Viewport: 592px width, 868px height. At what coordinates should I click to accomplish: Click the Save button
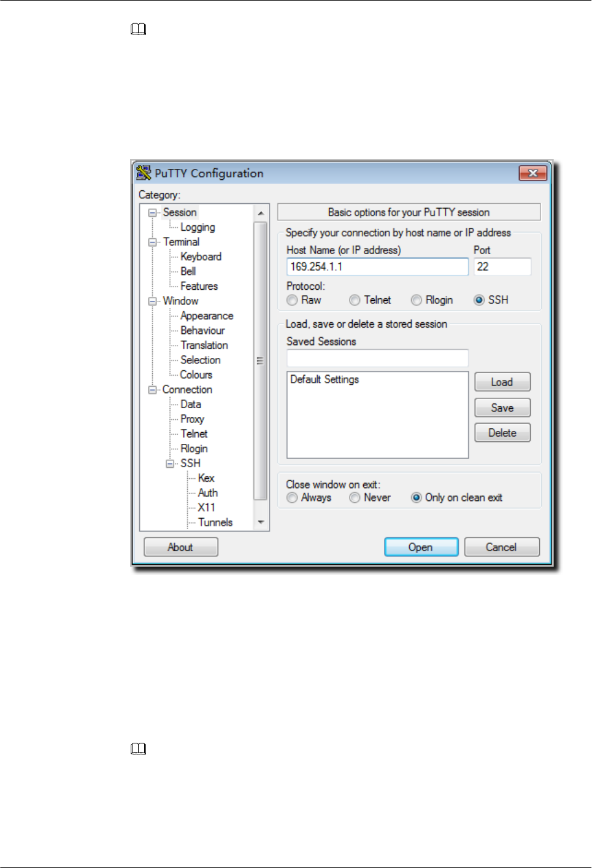(x=502, y=408)
